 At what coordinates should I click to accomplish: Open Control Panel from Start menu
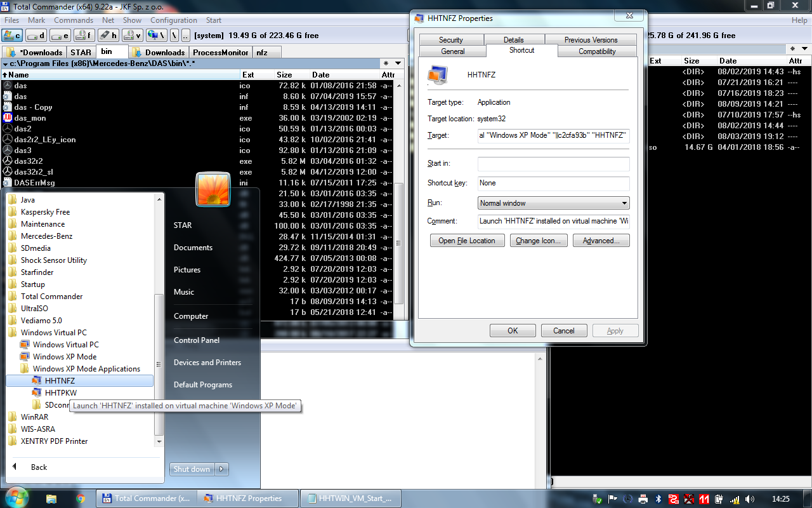pyautogui.click(x=197, y=340)
